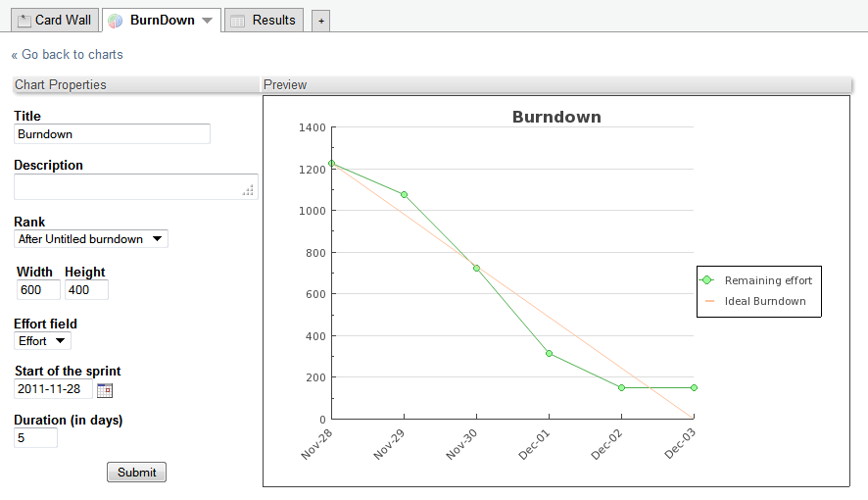
Task: Click the green legend marker for Remaining effort
Action: pyautogui.click(x=707, y=280)
